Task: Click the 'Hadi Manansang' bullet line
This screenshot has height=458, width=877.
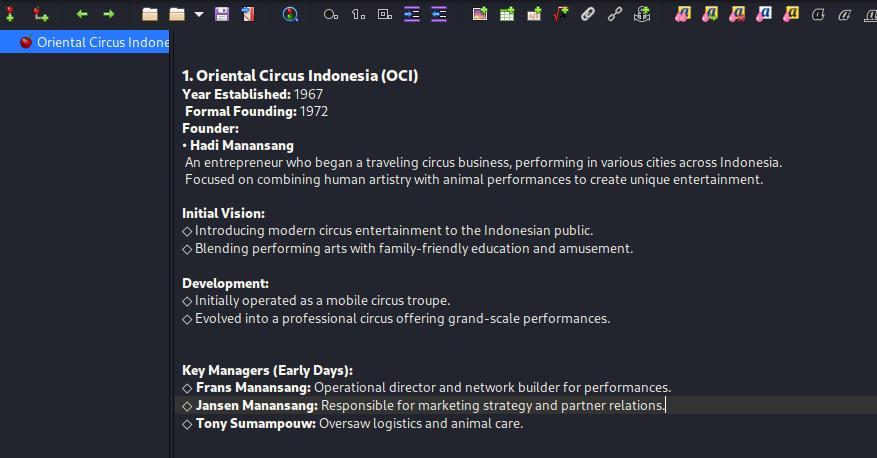Action: click(x=238, y=145)
